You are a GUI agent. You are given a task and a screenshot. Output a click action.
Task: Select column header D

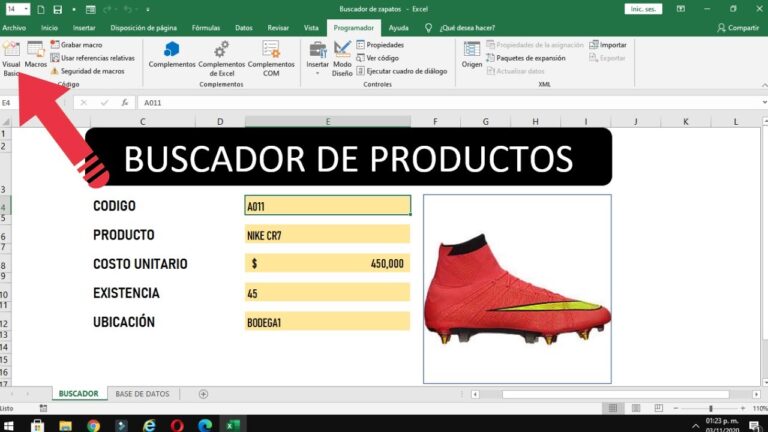pyautogui.click(x=220, y=121)
